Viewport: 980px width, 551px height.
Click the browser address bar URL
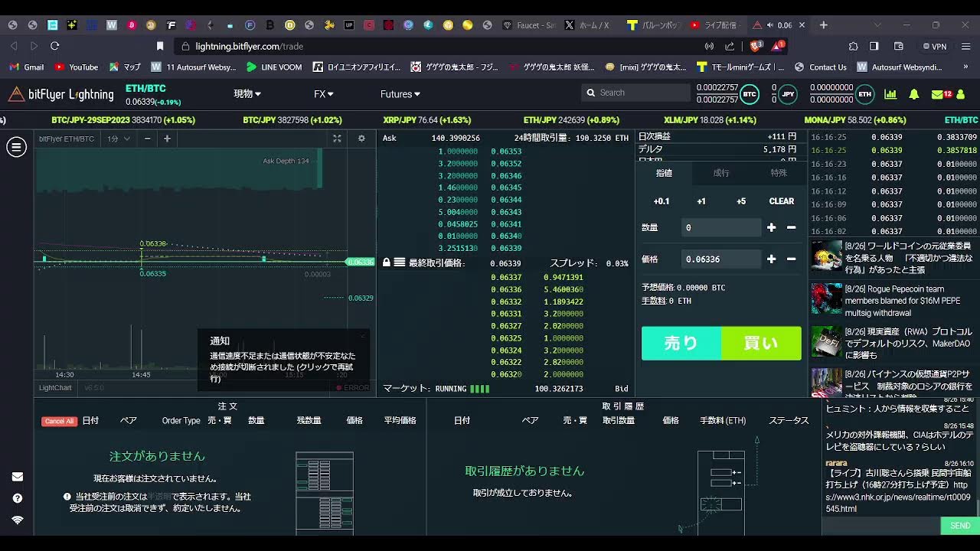(x=249, y=46)
